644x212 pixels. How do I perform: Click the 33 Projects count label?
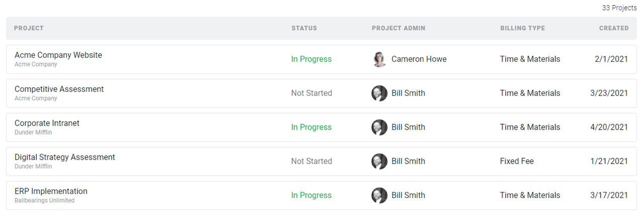(x=619, y=8)
